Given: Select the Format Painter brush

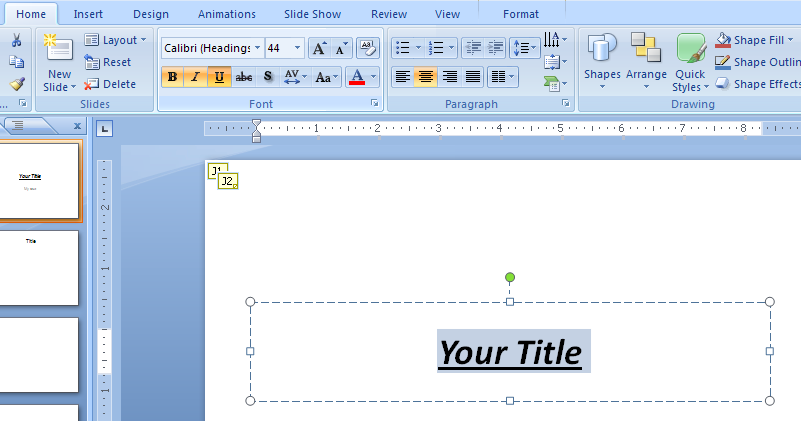Looking at the screenshot, I should coord(16,84).
